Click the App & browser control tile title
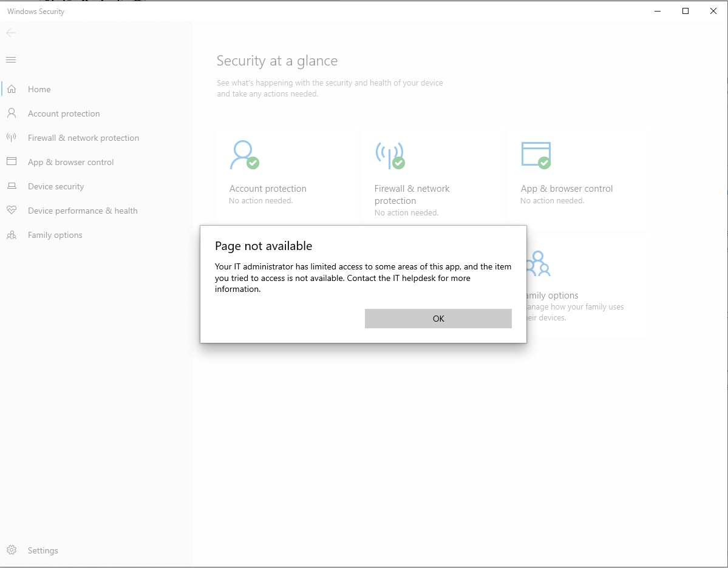Viewport: 728px width, 568px height. (566, 188)
